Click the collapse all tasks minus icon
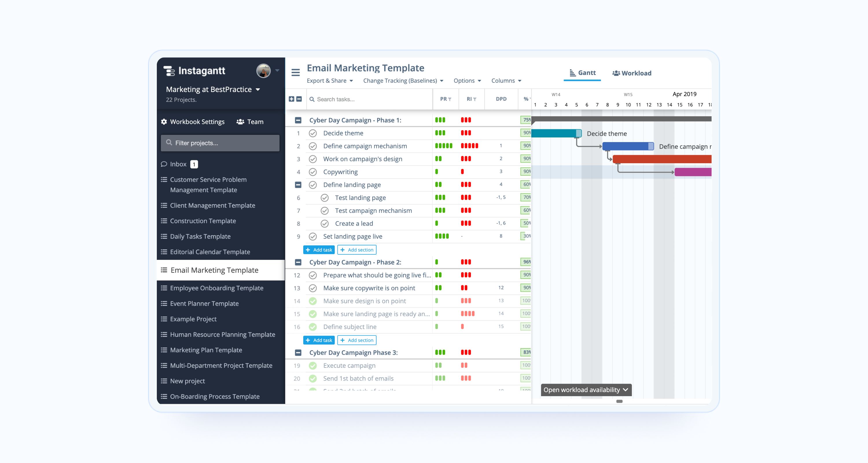The width and height of the screenshot is (868, 463). click(x=299, y=99)
